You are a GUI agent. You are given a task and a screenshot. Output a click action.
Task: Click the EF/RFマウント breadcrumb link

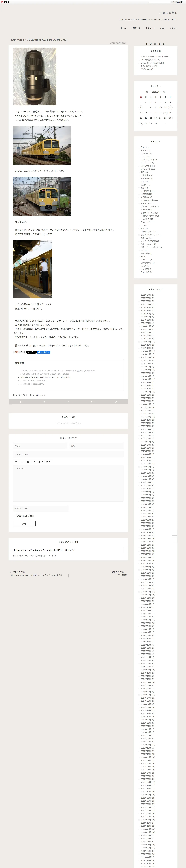[x=131, y=20]
